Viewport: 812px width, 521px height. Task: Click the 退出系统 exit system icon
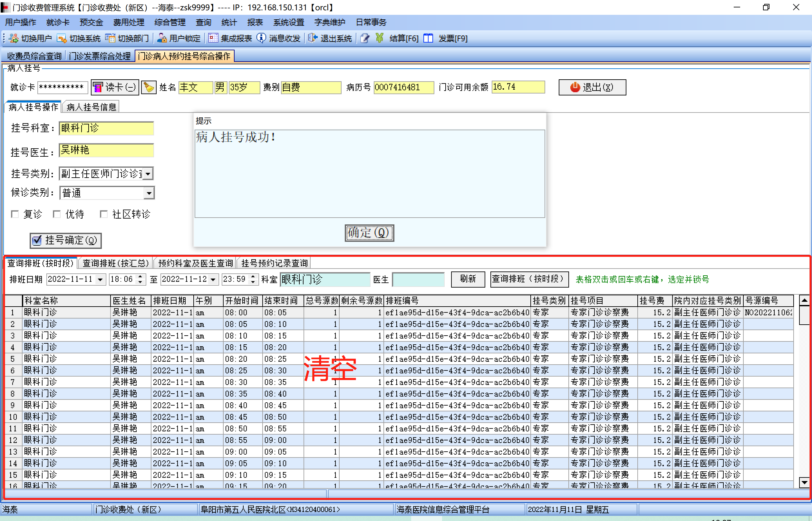click(x=313, y=38)
